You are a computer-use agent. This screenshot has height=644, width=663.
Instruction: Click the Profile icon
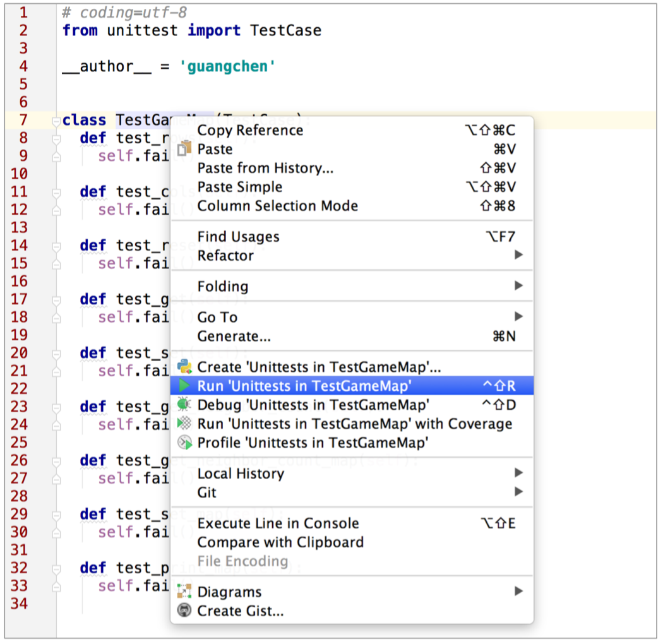point(184,443)
